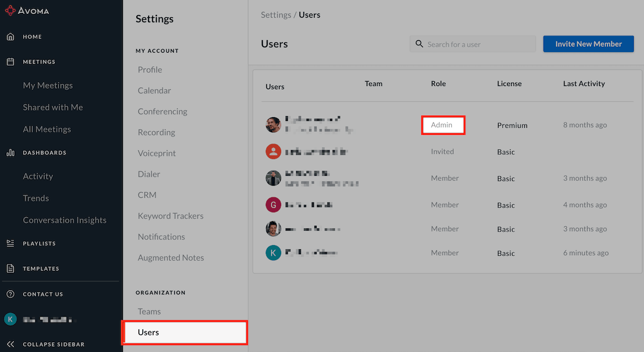Click the Avoma logo icon
This screenshot has height=352, width=644.
coord(10,9)
